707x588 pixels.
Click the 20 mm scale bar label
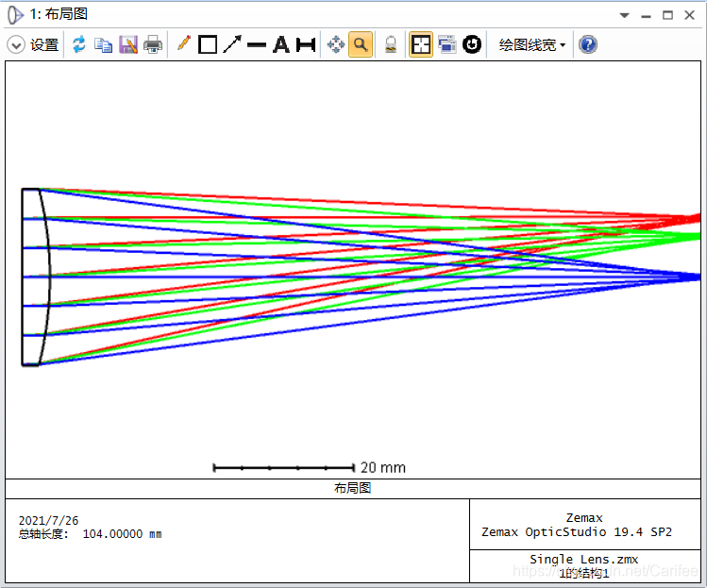coord(383,467)
